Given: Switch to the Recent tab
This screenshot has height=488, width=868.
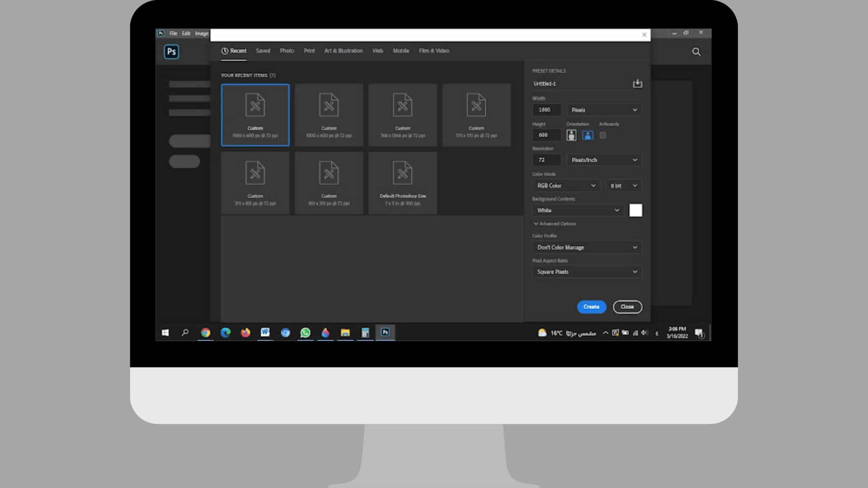Looking at the screenshot, I should point(234,51).
